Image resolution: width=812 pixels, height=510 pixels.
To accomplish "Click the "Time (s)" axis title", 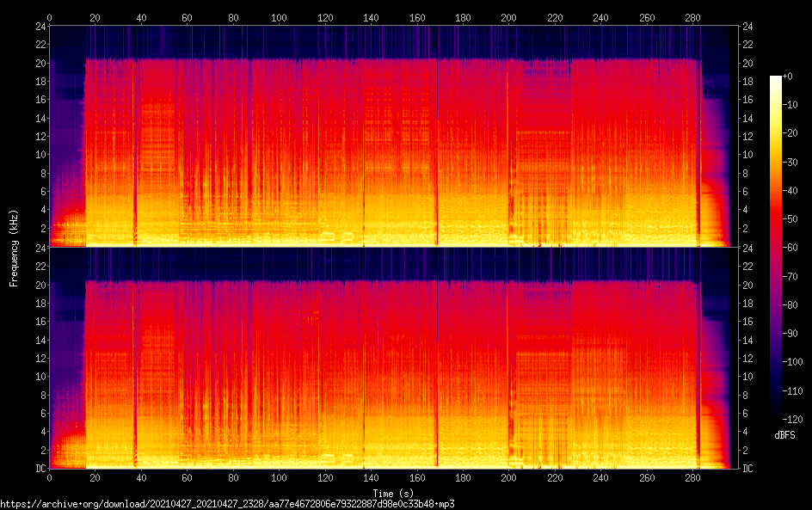I will tap(394, 494).
